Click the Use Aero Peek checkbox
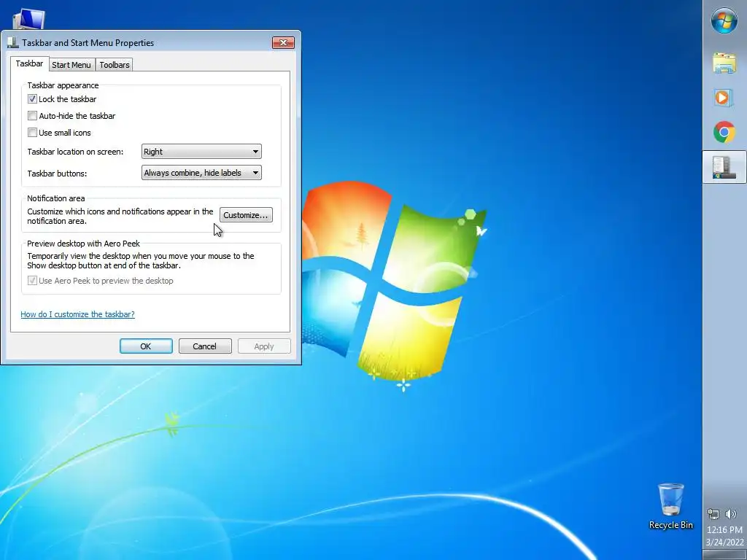Viewport: 747px width, 560px height. pyautogui.click(x=32, y=281)
